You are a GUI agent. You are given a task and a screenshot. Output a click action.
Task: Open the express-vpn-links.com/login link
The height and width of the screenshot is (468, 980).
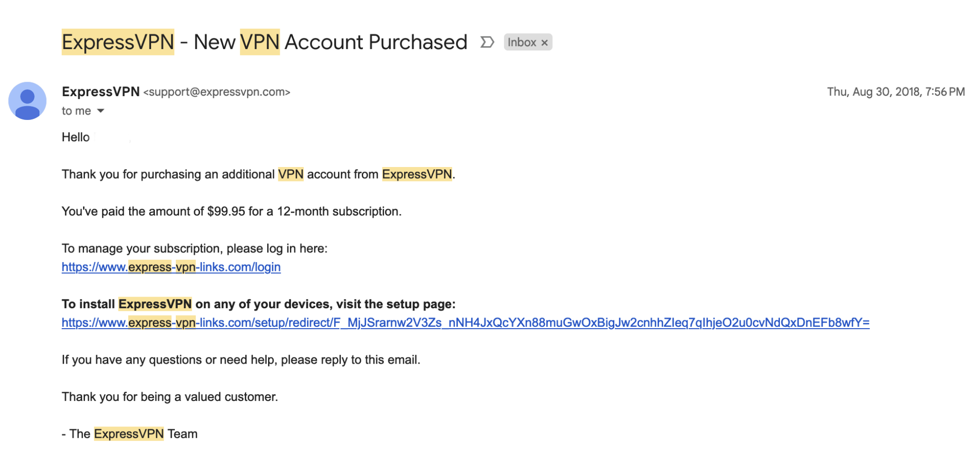(x=171, y=267)
